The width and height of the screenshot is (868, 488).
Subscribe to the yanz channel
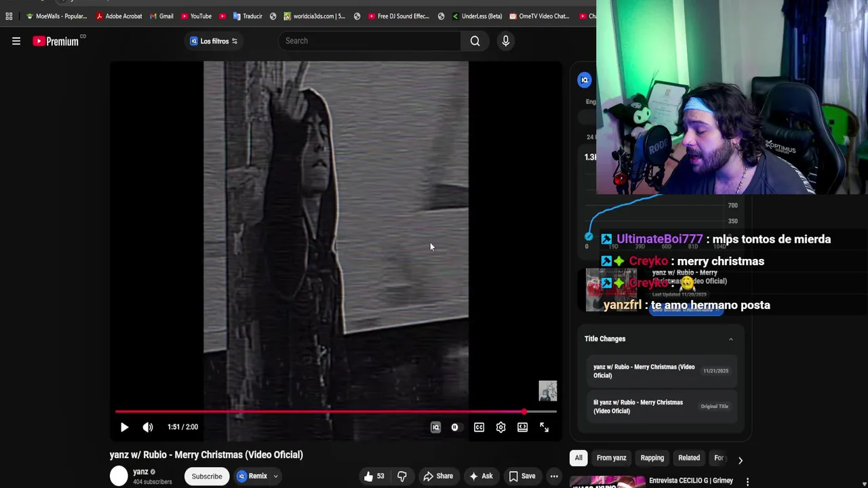click(x=207, y=476)
